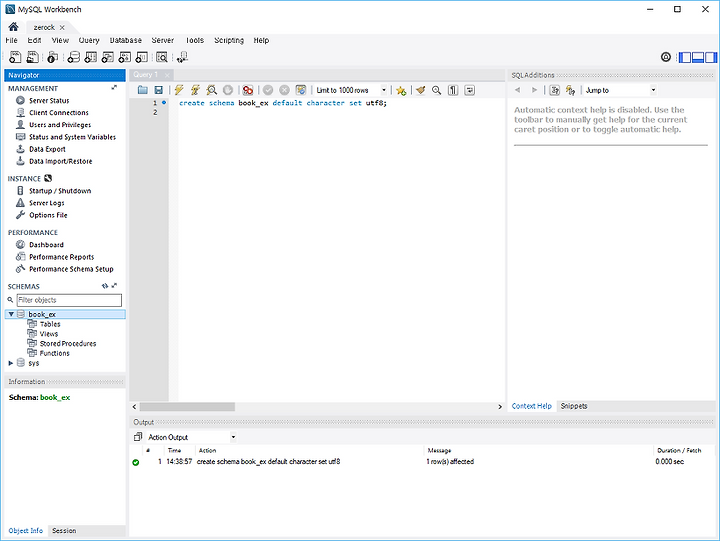
Task: Reconnect to DBMS toolbar icon
Action: (182, 57)
